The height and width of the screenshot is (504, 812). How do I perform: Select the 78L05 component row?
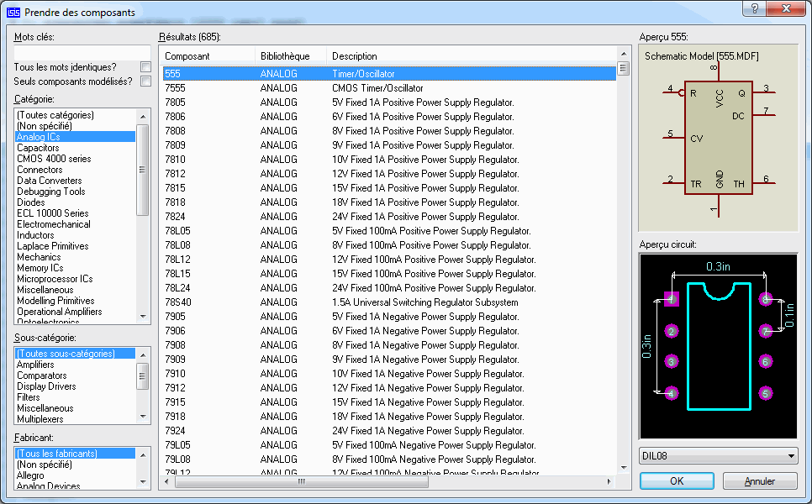(389, 231)
